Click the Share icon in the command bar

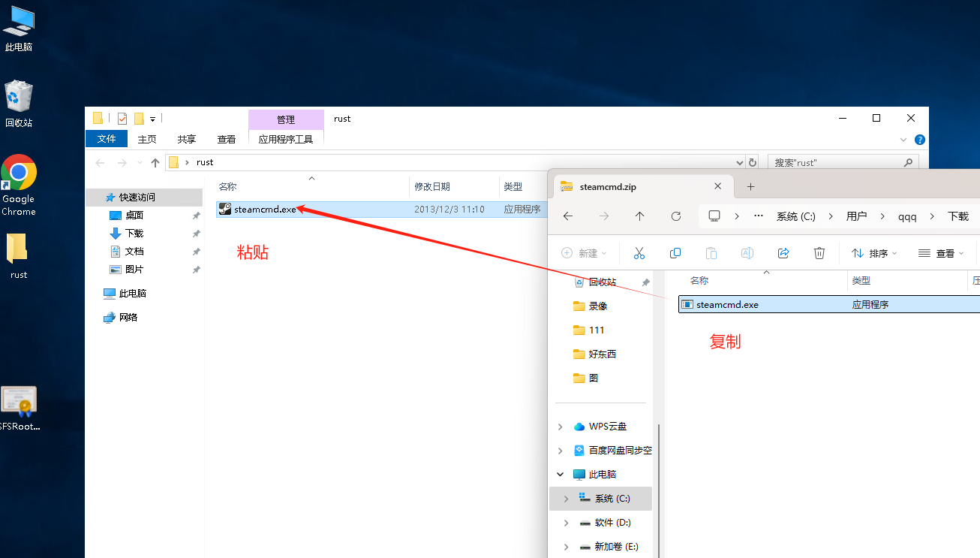click(x=783, y=253)
